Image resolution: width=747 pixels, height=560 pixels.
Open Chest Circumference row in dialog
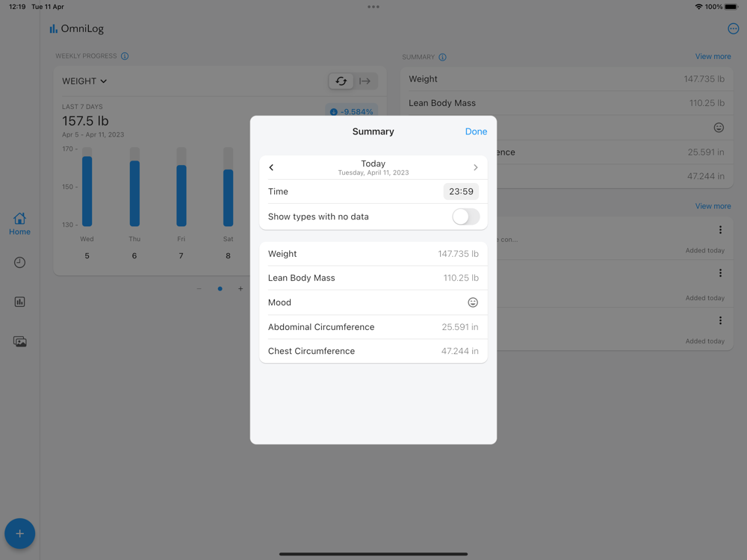[373, 351]
